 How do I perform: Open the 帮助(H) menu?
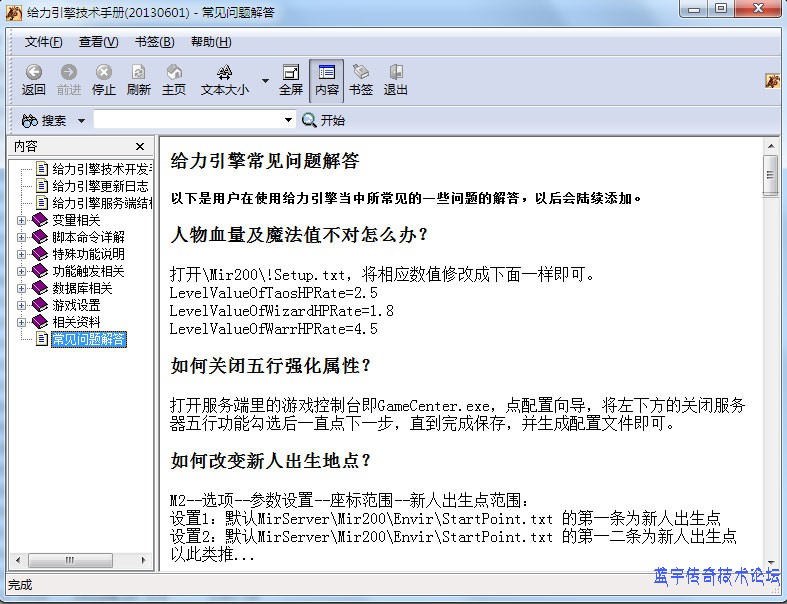[x=210, y=42]
